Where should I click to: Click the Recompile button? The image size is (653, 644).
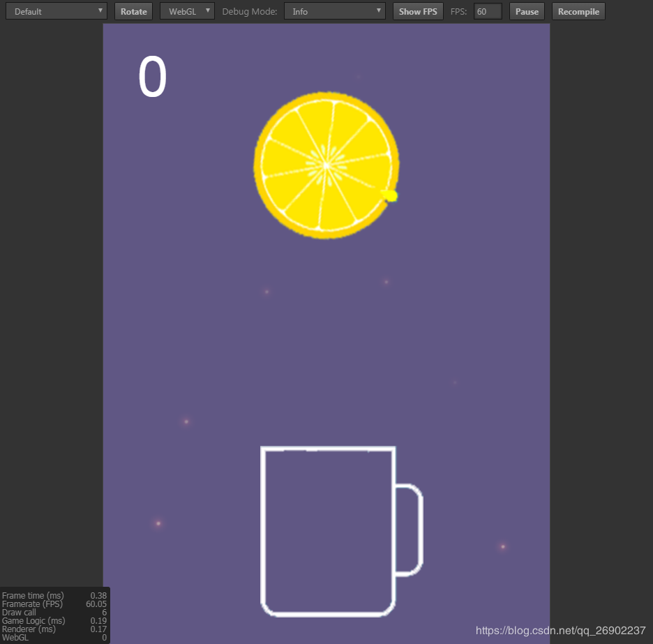click(x=578, y=11)
